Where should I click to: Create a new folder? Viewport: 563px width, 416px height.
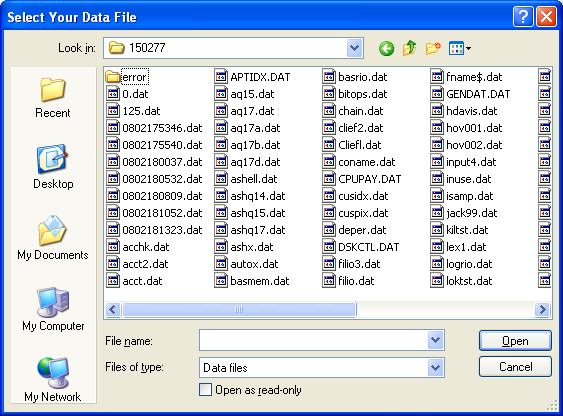point(433,48)
